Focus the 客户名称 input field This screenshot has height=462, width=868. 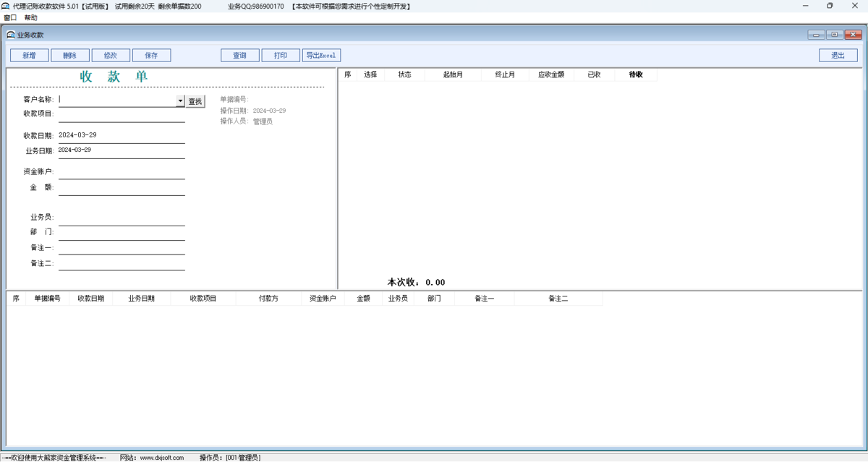click(x=117, y=100)
